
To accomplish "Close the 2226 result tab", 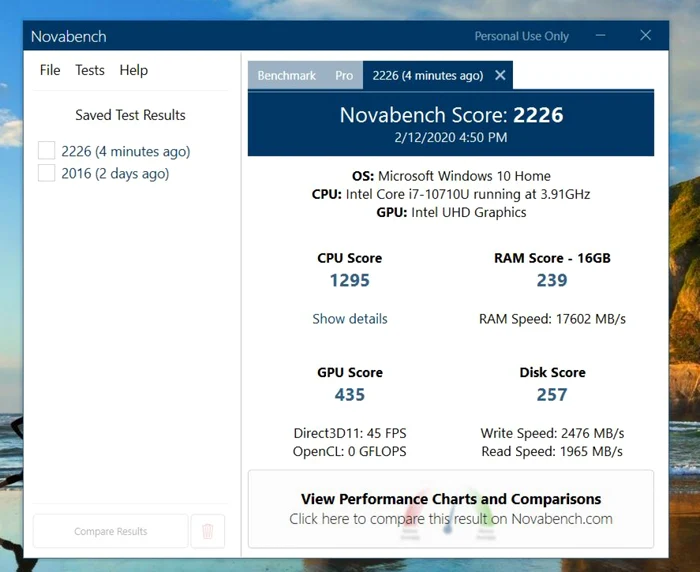I will point(500,75).
